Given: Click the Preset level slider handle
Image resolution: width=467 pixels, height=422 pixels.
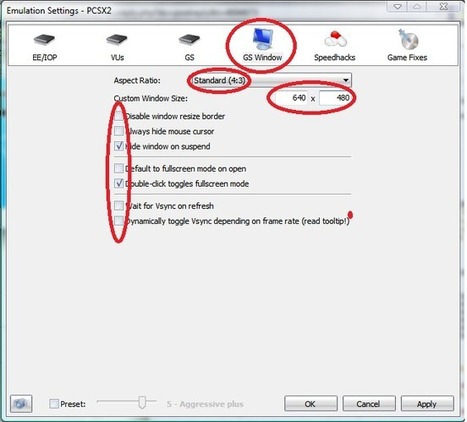Looking at the screenshot, I should point(142,402).
